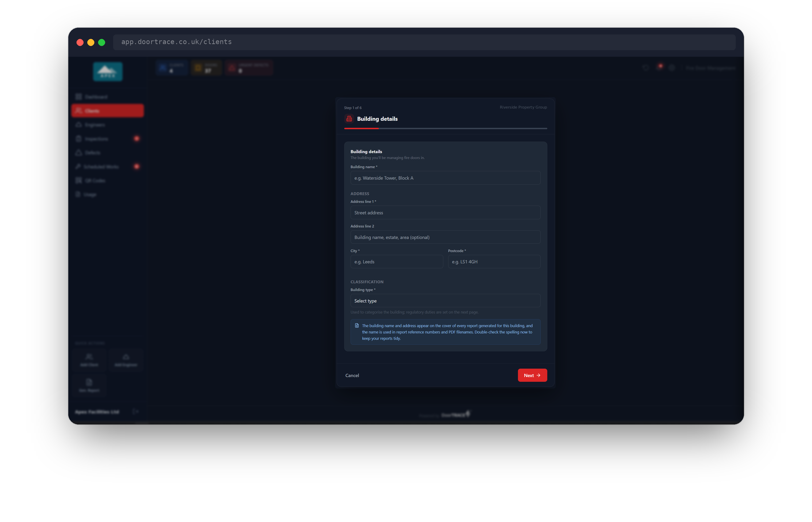Click the document icon in the blue info note

[x=357, y=325]
